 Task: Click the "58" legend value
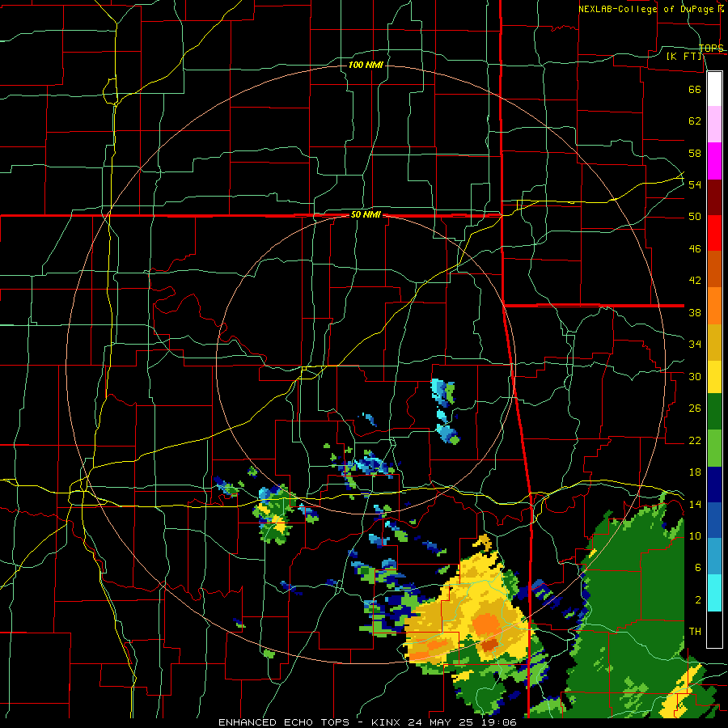click(x=695, y=153)
